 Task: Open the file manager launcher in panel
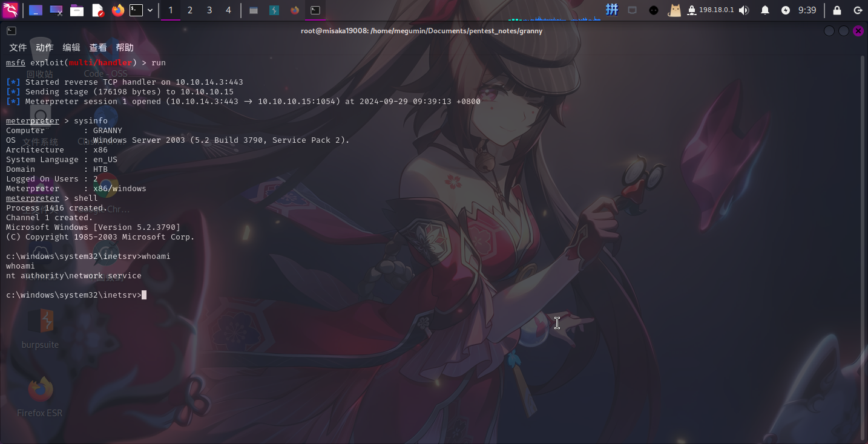coord(77,10)
